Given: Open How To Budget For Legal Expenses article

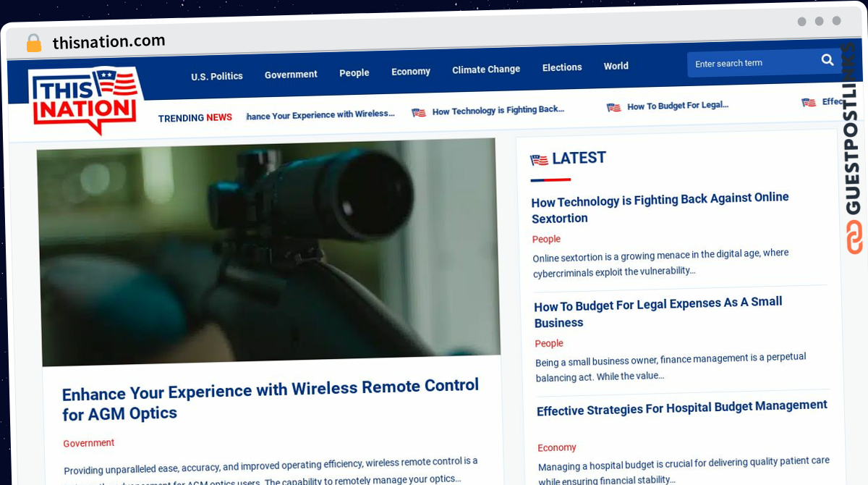Looking at the screenshot, I should point(658,312).
